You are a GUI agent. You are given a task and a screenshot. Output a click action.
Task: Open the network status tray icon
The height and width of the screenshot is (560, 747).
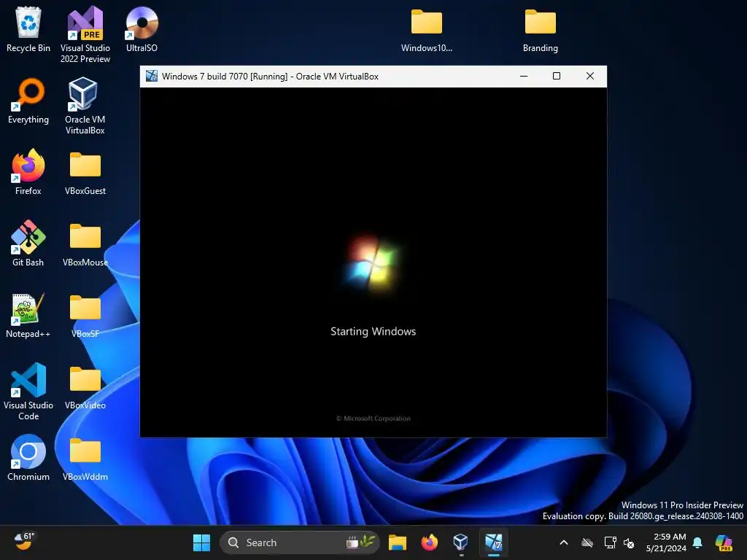610,542
